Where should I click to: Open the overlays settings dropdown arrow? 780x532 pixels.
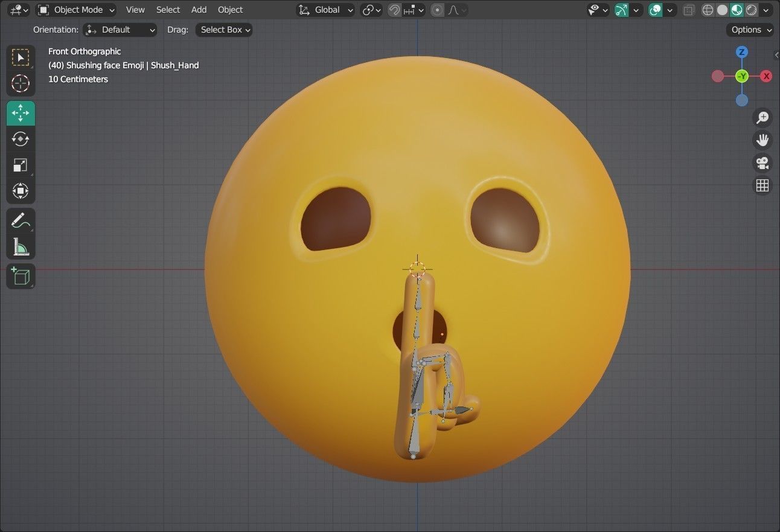pos(670,10)
